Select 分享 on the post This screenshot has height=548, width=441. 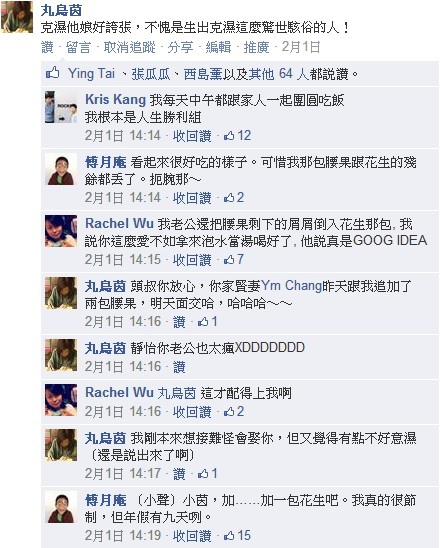[x=180, y=47]
